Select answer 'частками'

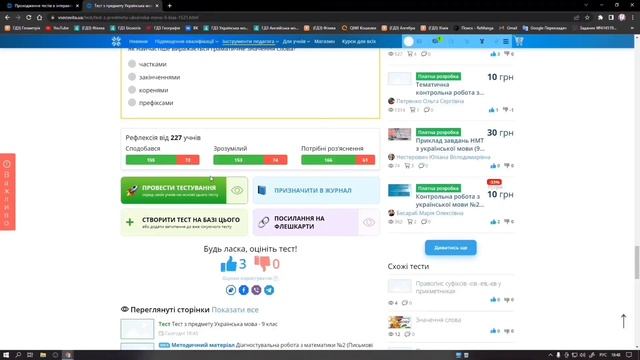click(x=132, y=64)
